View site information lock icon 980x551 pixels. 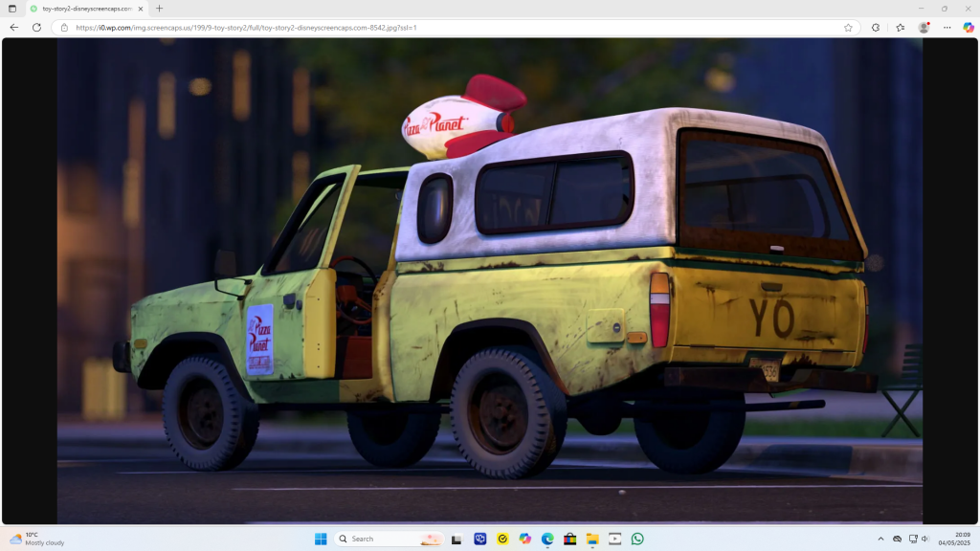(x=64, y=28)
